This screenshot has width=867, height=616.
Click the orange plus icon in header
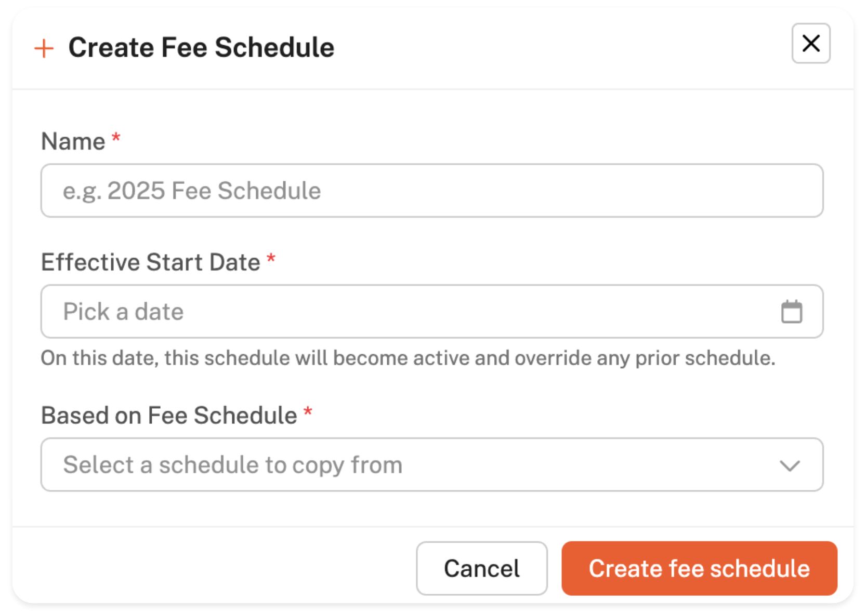(x=44, y=49)
